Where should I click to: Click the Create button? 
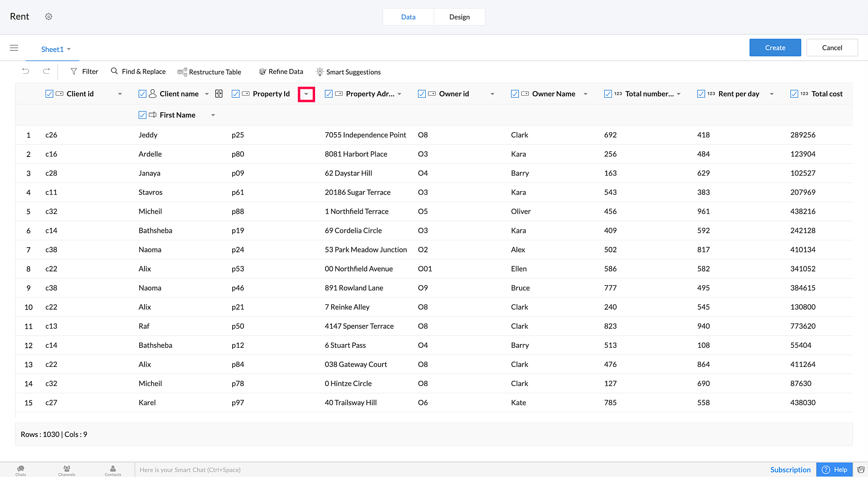(775, 48)
